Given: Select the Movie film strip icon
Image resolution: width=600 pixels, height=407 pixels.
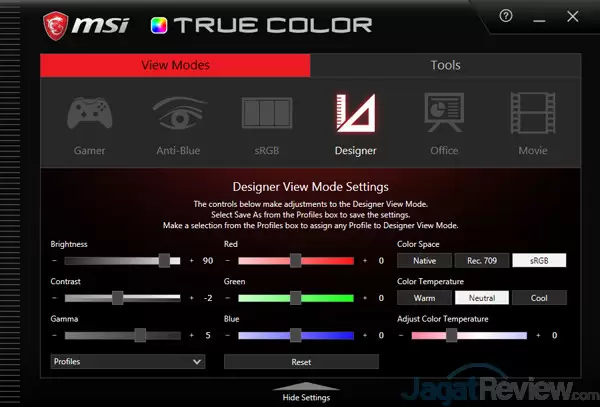Looking at the screenshot, I should pos(533,113).
